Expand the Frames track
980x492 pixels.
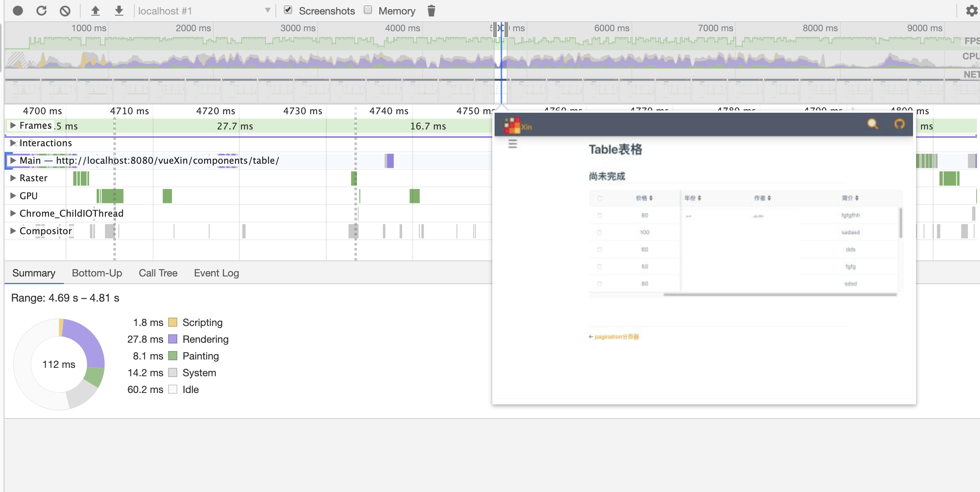13,125
